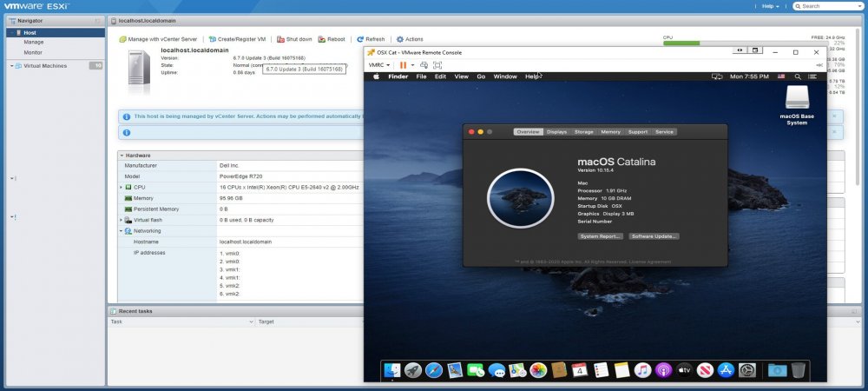The image size is (868, 391).
Task: Enter full screen in VMRC toolbar
Action: click(x=437, y=65)
